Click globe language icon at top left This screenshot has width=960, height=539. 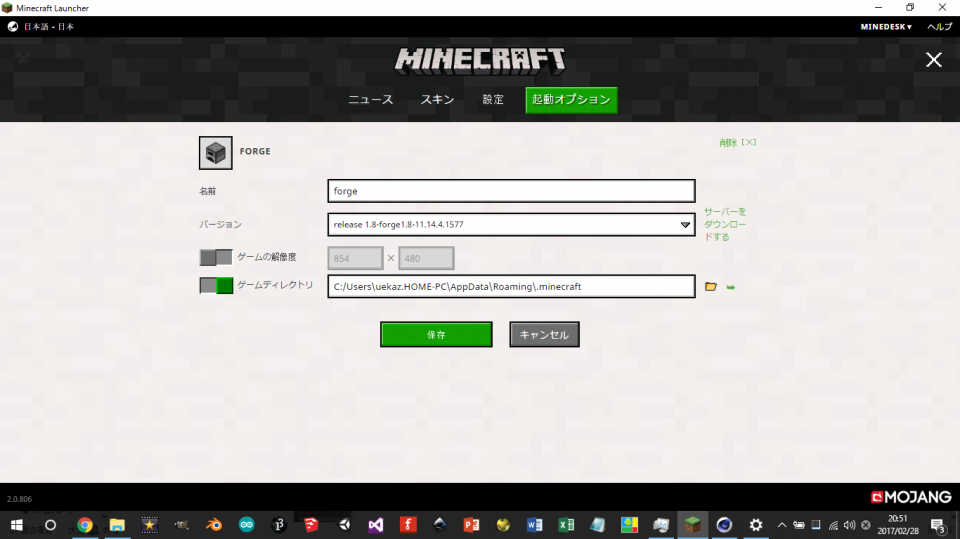pyautogui.click(x=13, y=26)
